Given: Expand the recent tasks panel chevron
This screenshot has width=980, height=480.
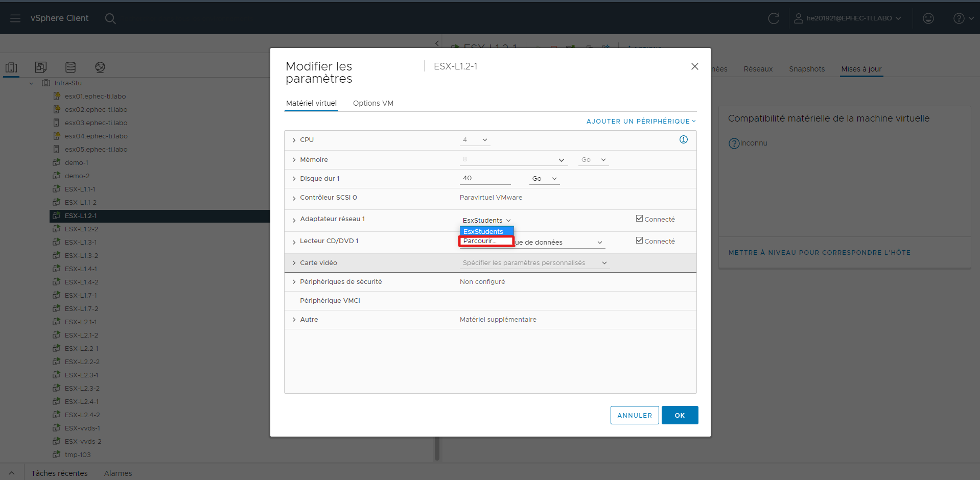Looking at the screenshot, I should point(12,473).
